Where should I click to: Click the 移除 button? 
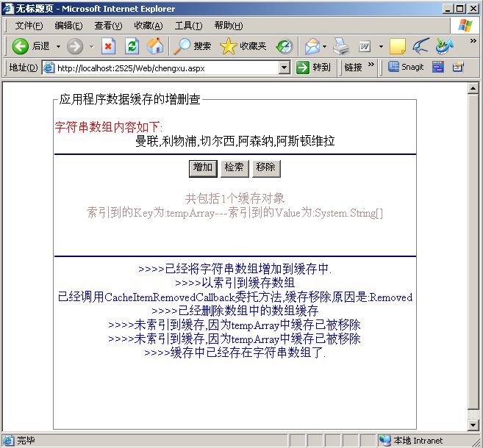[266, 168]
